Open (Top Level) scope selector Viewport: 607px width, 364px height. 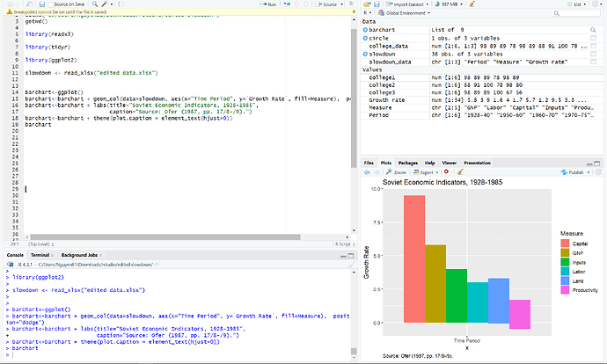[40, 244]
